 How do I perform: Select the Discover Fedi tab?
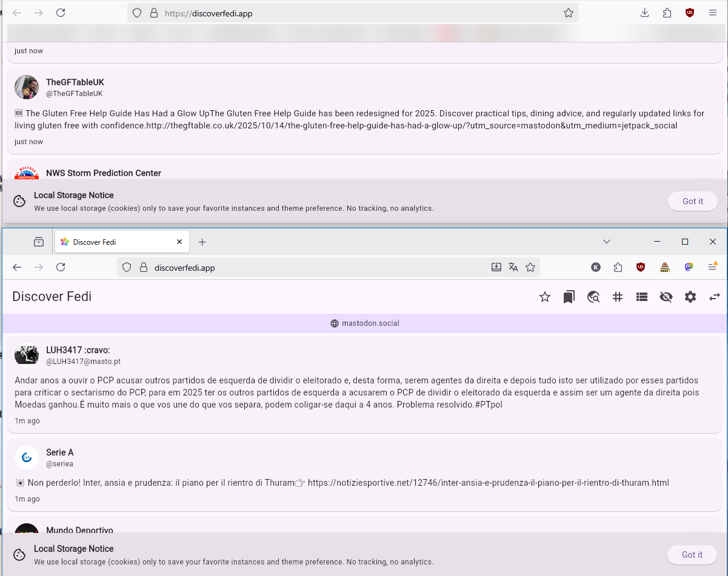[122, 242]
